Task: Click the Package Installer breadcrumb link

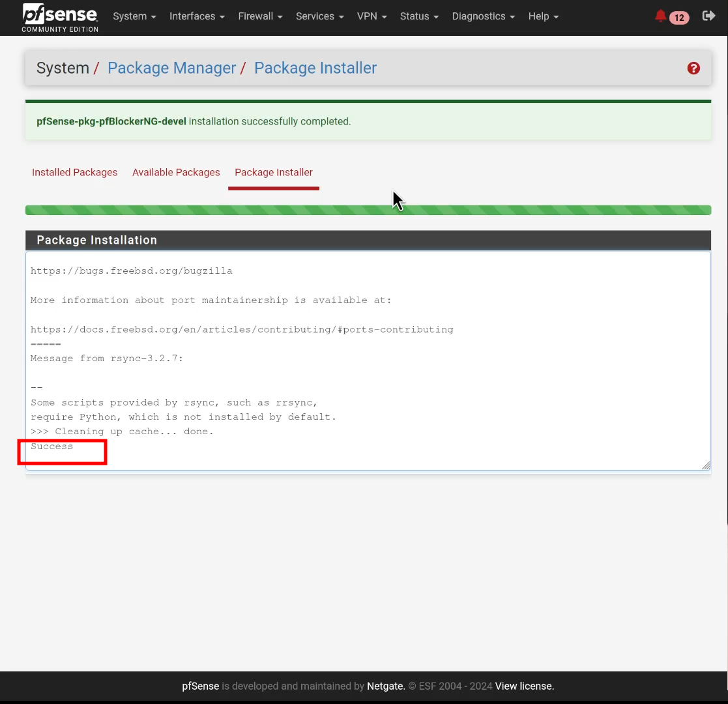Action: 315,68
